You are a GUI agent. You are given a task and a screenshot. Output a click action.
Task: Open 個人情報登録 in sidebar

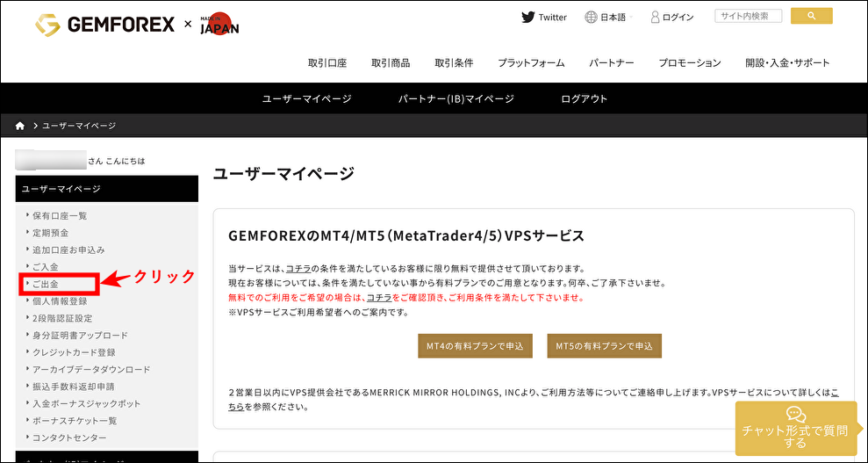coord(60,301)
